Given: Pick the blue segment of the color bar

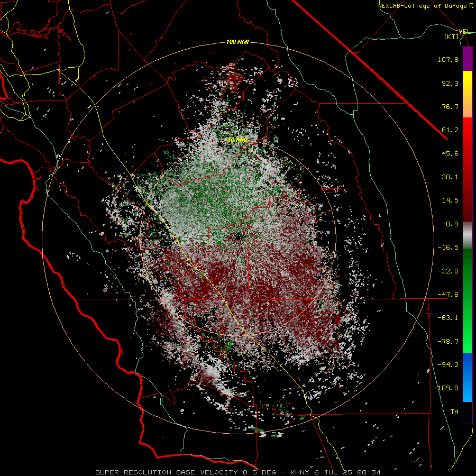Looking at the screenshot, I should pyautogui.click(x=467, y=377).
